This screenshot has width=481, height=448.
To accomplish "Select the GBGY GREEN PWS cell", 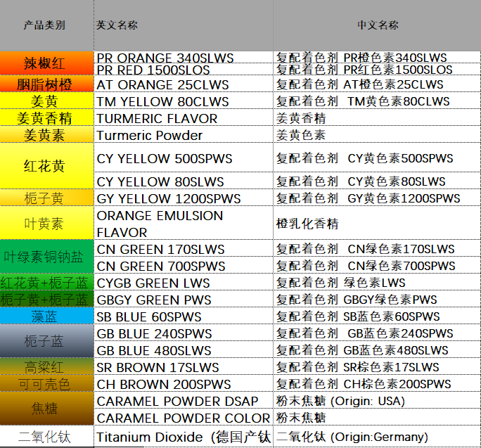I will click(184, 299).
